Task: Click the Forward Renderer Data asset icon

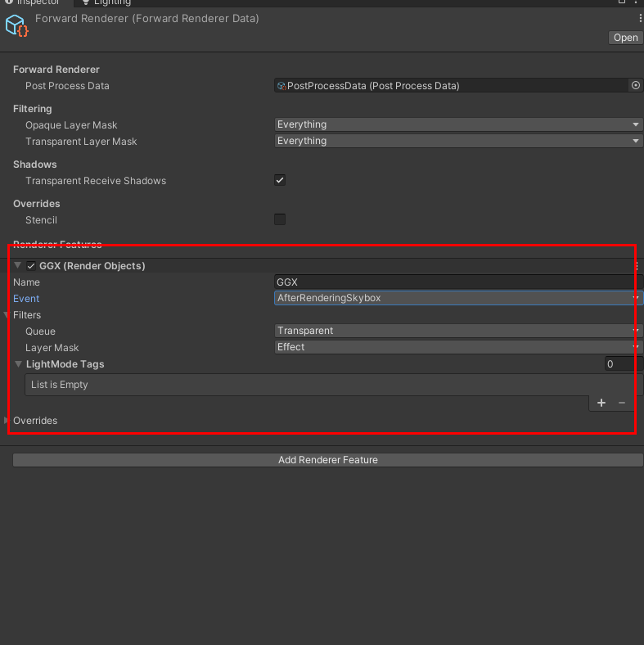Action: point(17,25)
